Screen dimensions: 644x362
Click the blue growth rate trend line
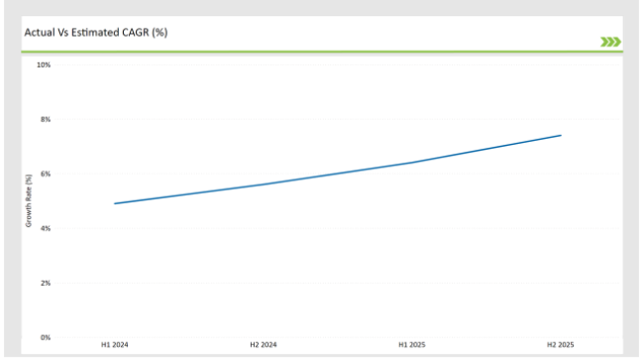338,175
